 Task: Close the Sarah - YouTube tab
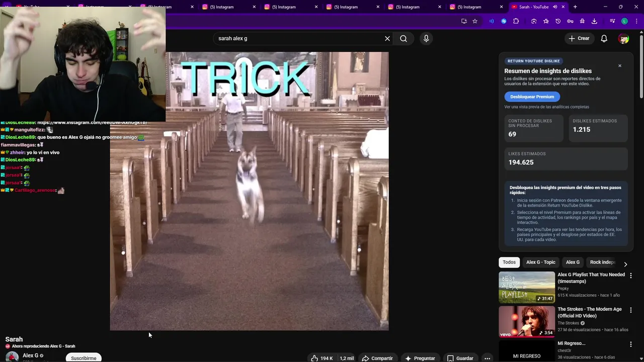[x=563, y=7]
